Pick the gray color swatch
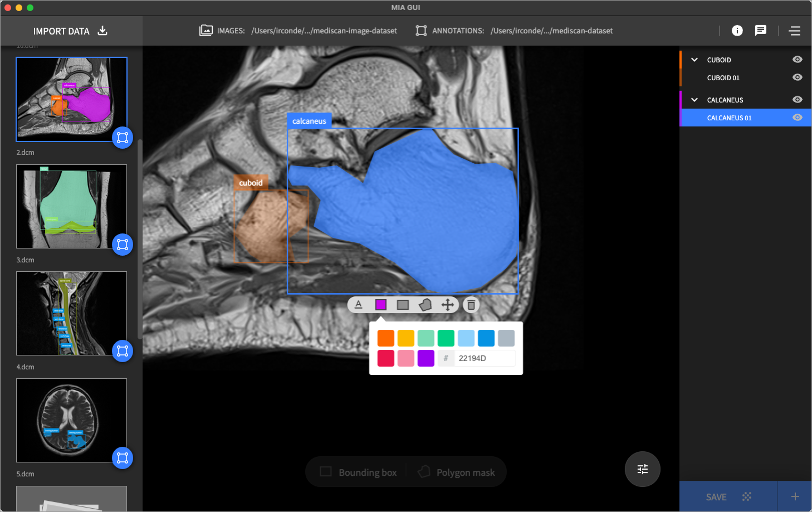 click(x=506, y=338)
